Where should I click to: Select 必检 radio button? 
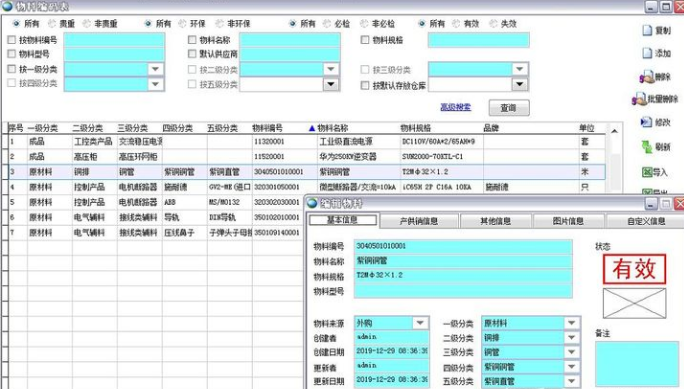point(327,24)
